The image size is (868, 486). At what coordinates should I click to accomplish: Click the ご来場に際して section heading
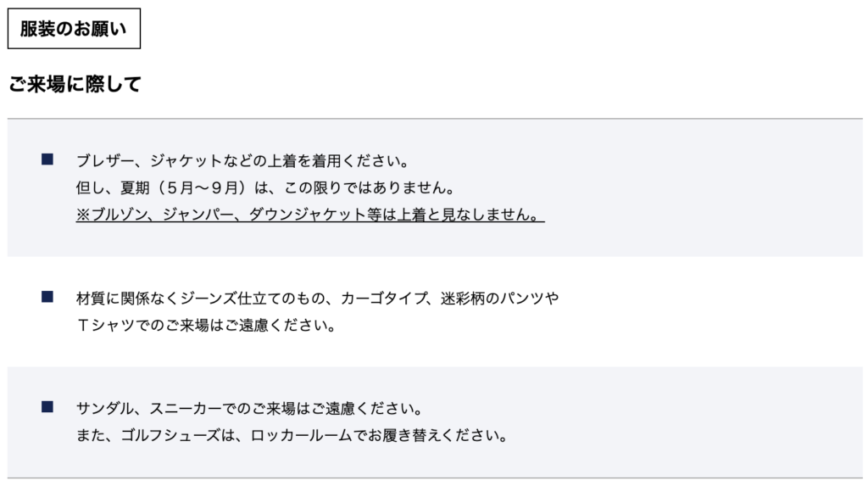(x=75, y=84)
